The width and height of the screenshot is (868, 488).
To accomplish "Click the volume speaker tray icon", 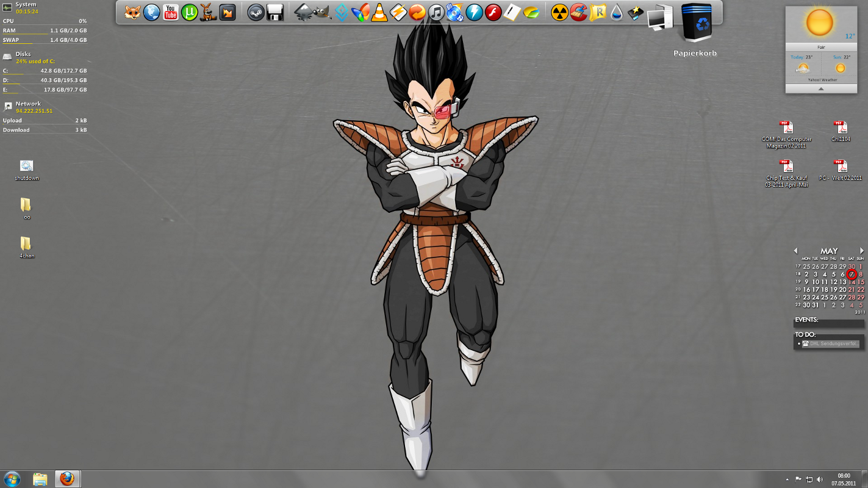I will (819, 479).
